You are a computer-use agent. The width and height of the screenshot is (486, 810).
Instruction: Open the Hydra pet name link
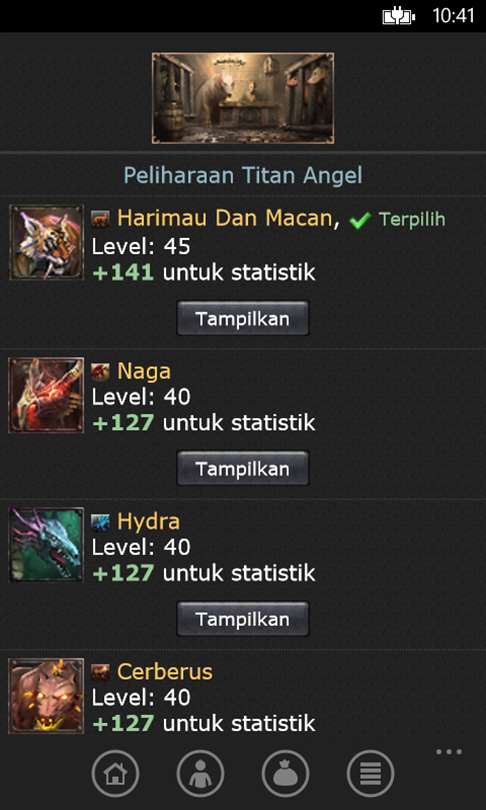148,521
